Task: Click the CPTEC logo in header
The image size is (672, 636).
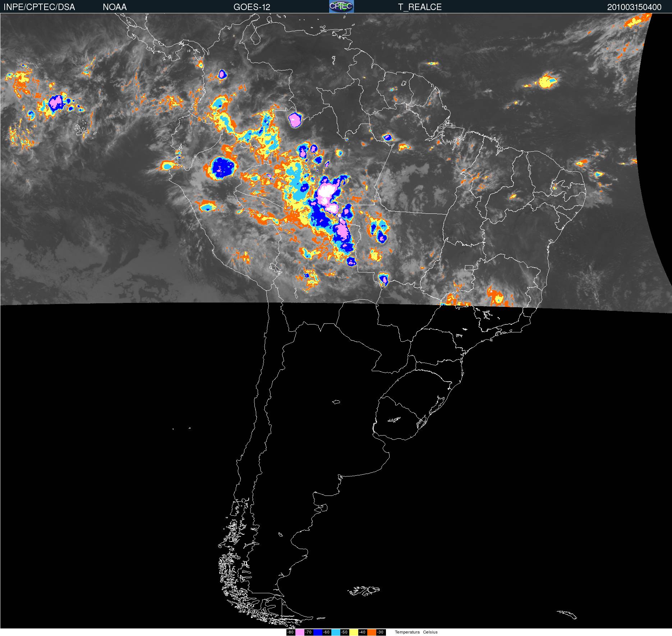Action: point(341,6)
